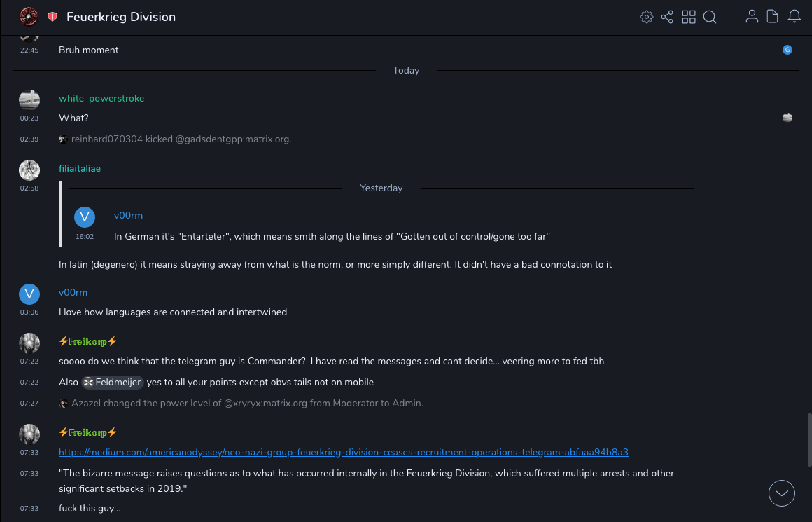Click the share room icon
812x522 pixels.
click(667, 17)
